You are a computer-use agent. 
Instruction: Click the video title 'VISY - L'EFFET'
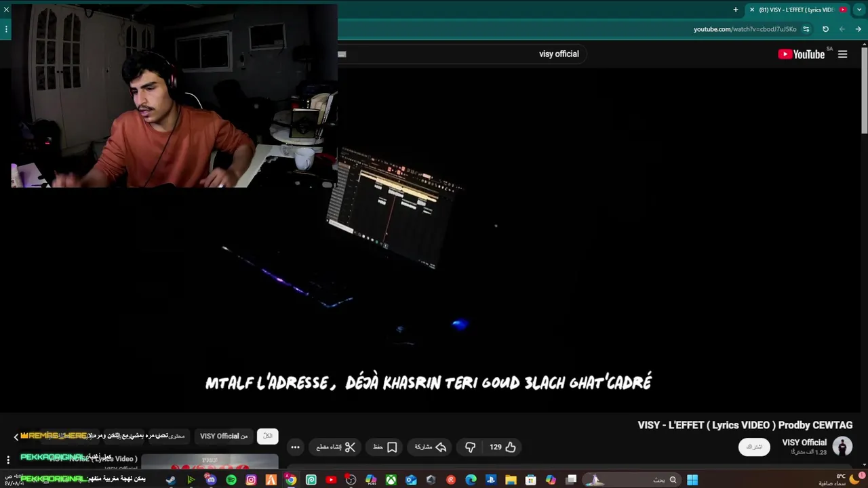point(745,425)
